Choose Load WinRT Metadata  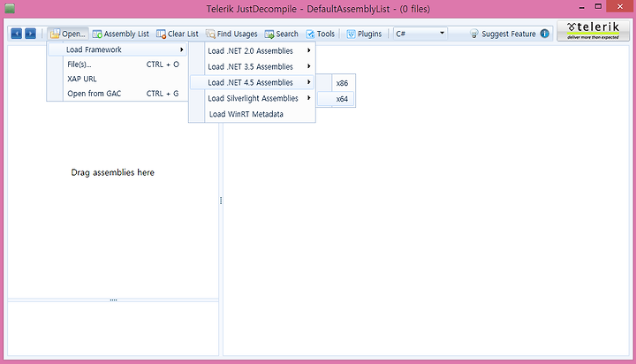[x=252, y=114]
